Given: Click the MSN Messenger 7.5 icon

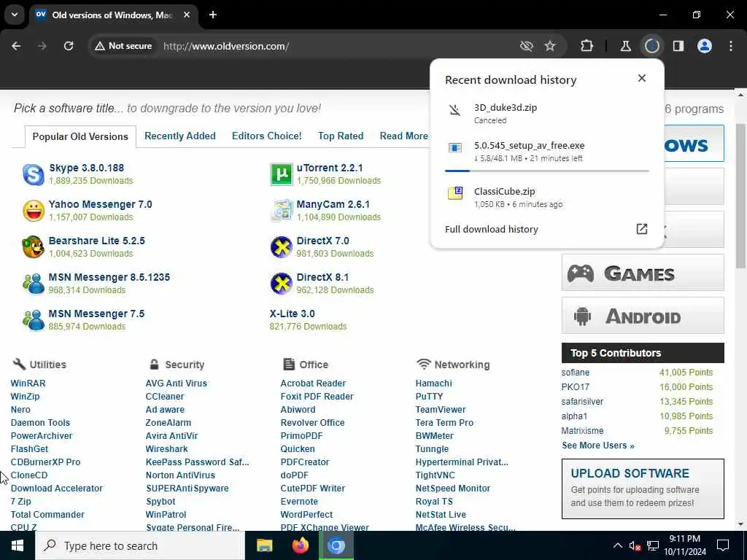Looking at the screenshot, I should click(x=34, y=320).
